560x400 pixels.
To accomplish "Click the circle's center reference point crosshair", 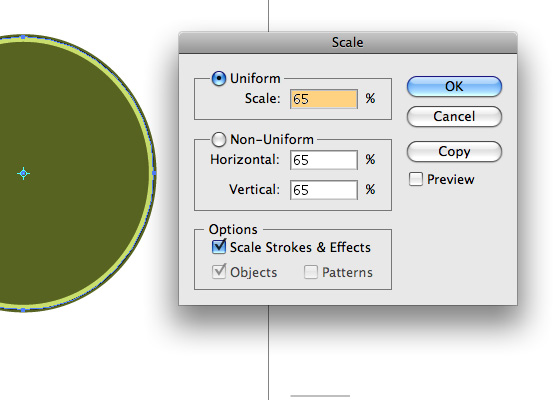I will (x=24, y=174).
